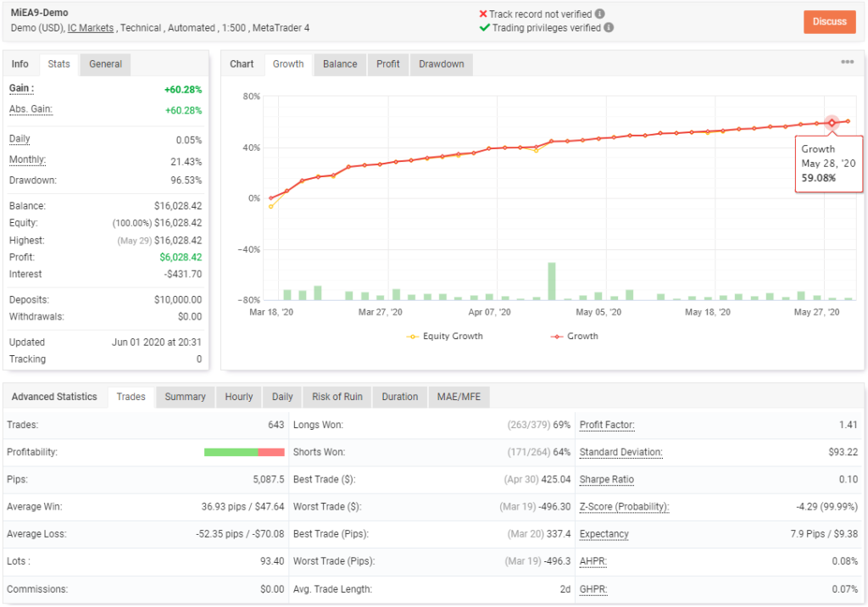Click the Profitability green-red bar
Viewport: 868px width, 607px height.
pyautogui.click(x=244, y=453)
